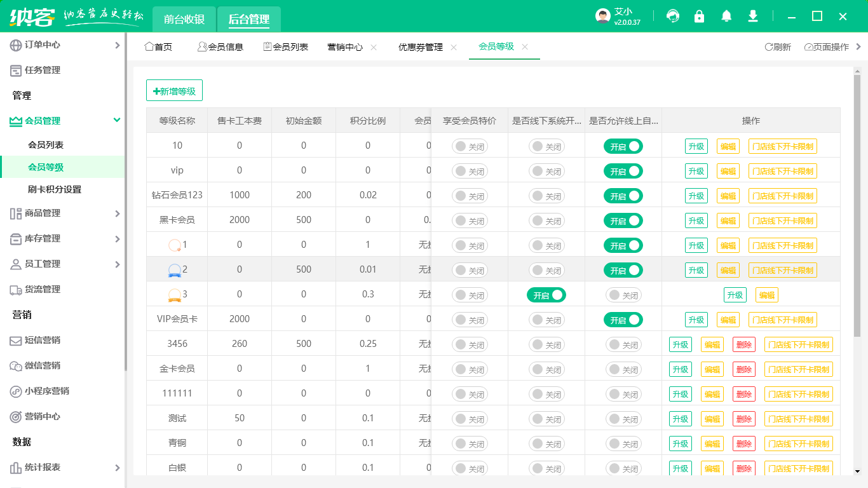
Task: Turn off the 开启 toggle on the 10 level row
Action: 623,146
